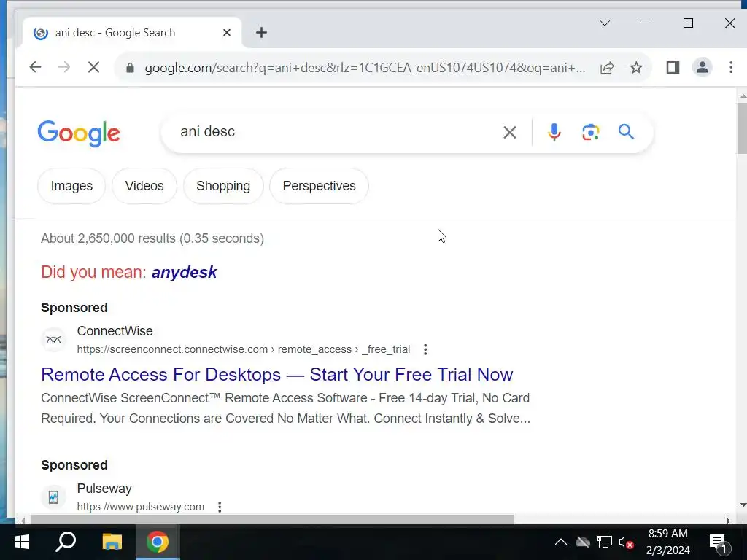Click the 'ani desc' search field
Image resolution: width=747 pixels, height=560 pixels.
pyautogui.click(x=333, y=132)
